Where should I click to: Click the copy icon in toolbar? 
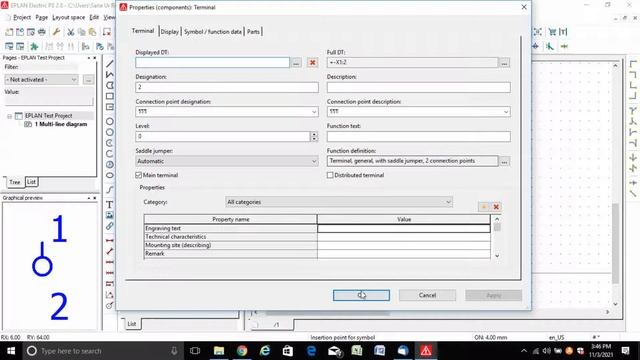(82, 32)
